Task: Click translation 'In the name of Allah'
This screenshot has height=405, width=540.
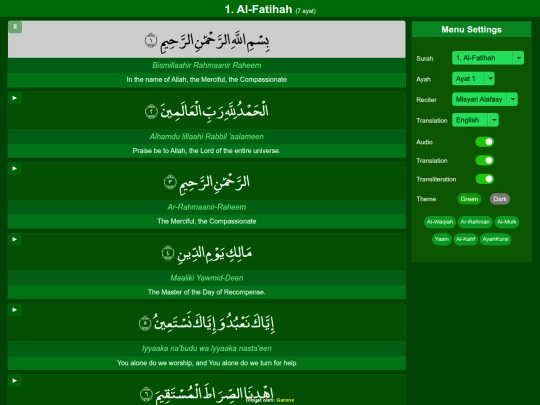Action: [x=207, y=80]
